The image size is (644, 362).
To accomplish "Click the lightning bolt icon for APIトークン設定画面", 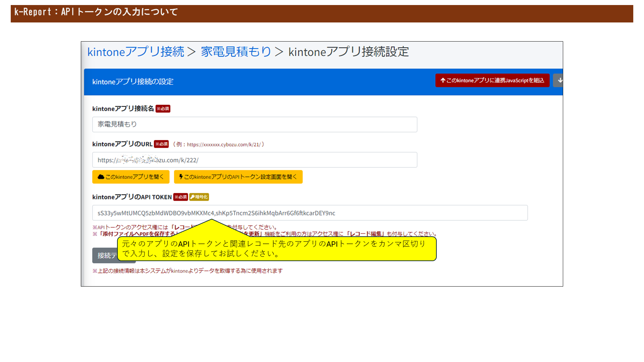I will click(181, 177).
